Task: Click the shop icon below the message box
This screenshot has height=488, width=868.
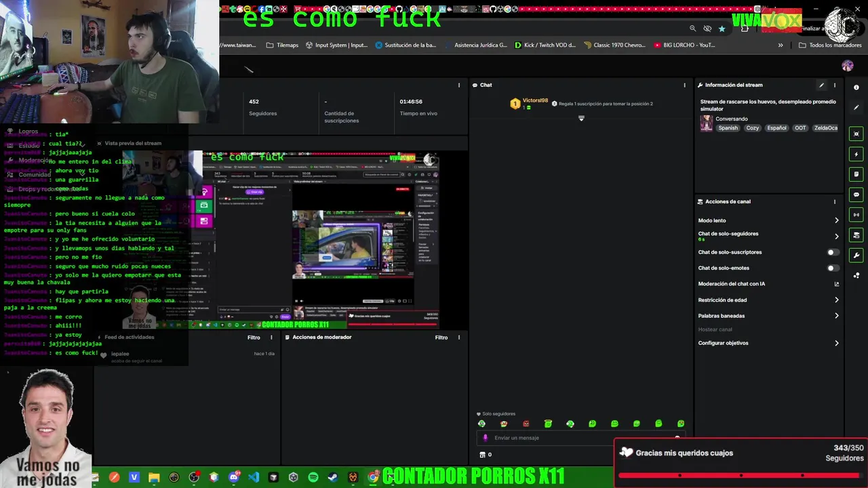Action: point(483,455)
